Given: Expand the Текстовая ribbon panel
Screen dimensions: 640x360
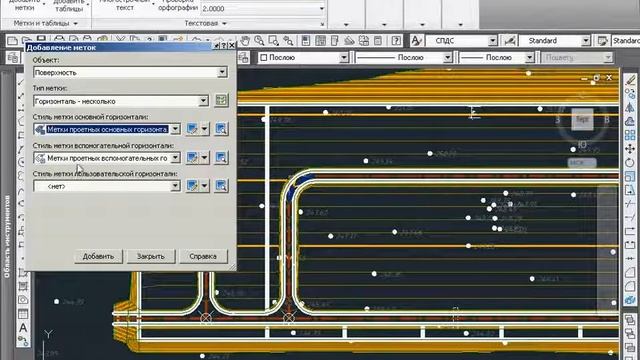Looking at the screenshot, I should coord(205,23).
